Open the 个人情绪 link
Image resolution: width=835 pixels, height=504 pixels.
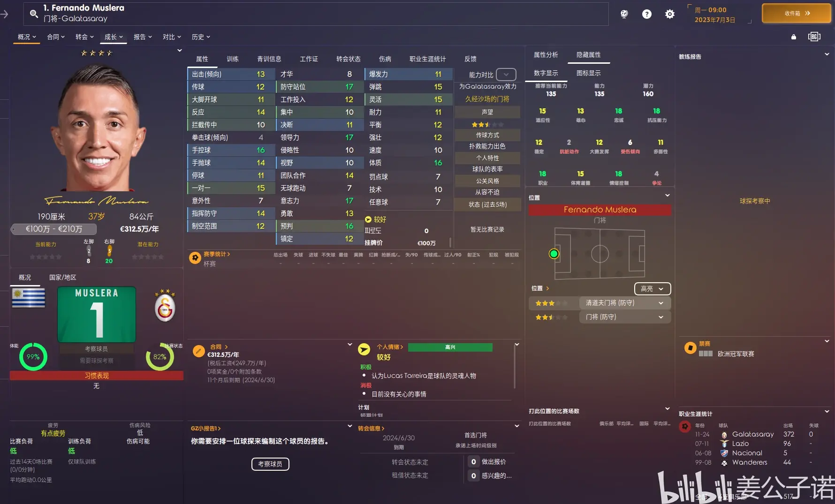(390, 347)
